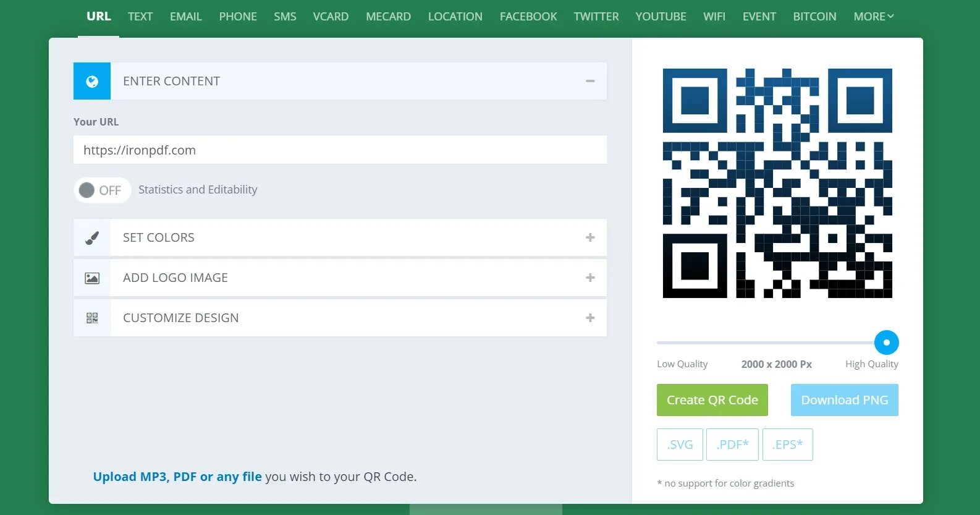The image size is (980, 515).
Task: Toggle Statistics and Editability switch on
Action: [x=103, y=190]
